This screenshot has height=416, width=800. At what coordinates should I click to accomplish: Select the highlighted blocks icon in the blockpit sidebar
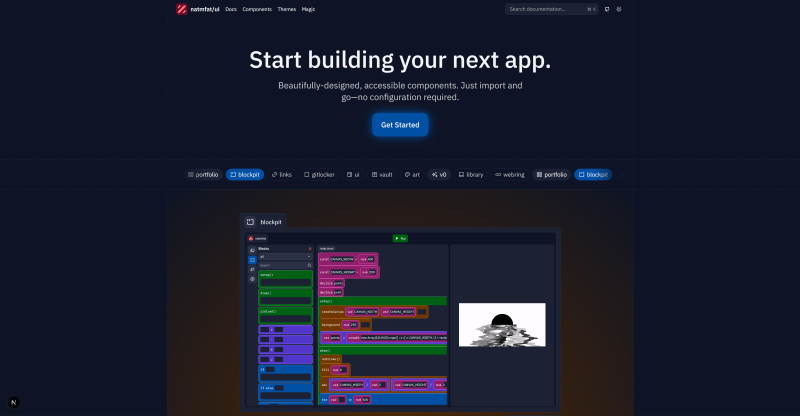(252, 259)
